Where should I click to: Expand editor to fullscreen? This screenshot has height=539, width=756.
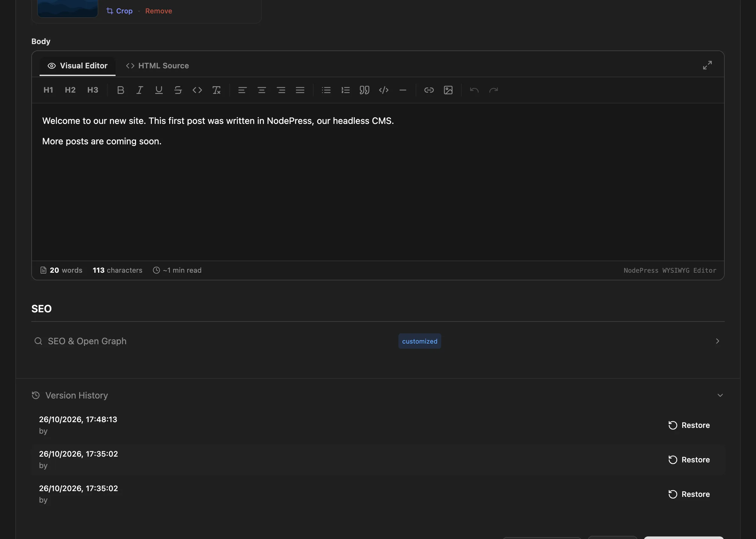[x=707, y=65]
